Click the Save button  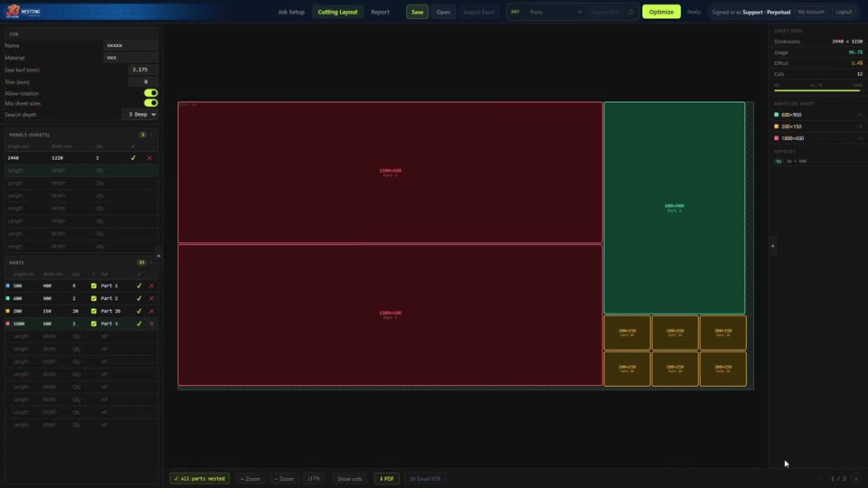[x=418, y=12]
